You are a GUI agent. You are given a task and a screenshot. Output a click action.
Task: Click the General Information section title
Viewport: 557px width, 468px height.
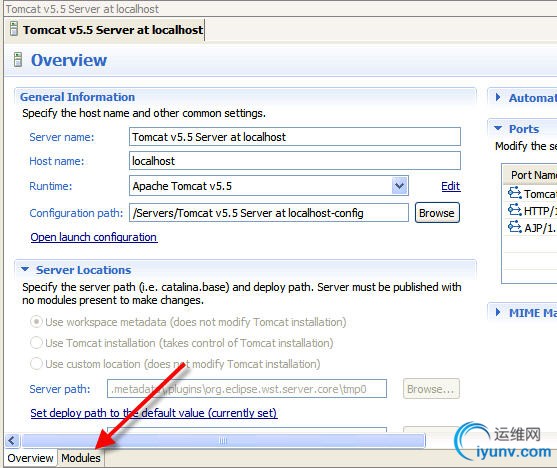pyautogui.click(x=77, y=97)
